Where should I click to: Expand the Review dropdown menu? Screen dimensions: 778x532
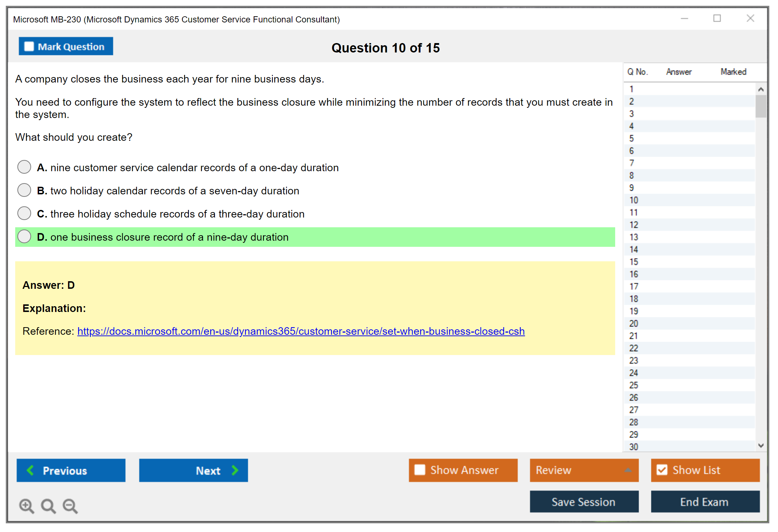pyautogui.click(x=628, y=470)
